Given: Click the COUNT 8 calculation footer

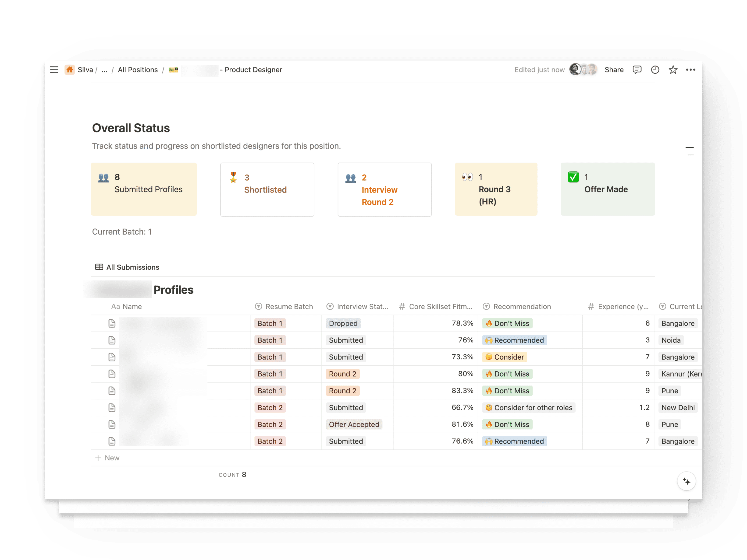Looking at the screenshot, I should pyautogui.click(x=232, y=475).
